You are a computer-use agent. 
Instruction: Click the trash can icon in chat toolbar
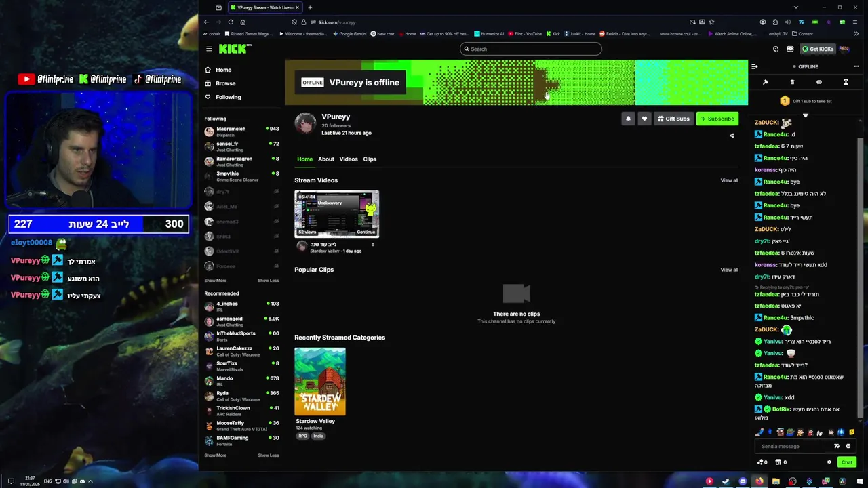point(792,82)
